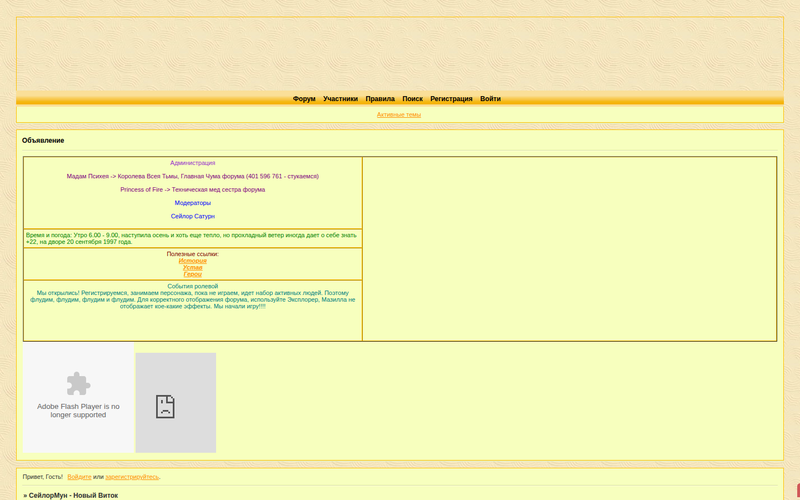Click the Мадам Психея administrator line
Screen dimensions: 800x500
[192, 176]
